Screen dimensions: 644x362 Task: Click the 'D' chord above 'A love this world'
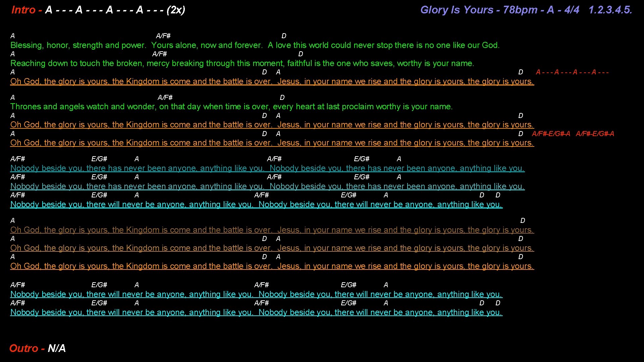[284, 36]
